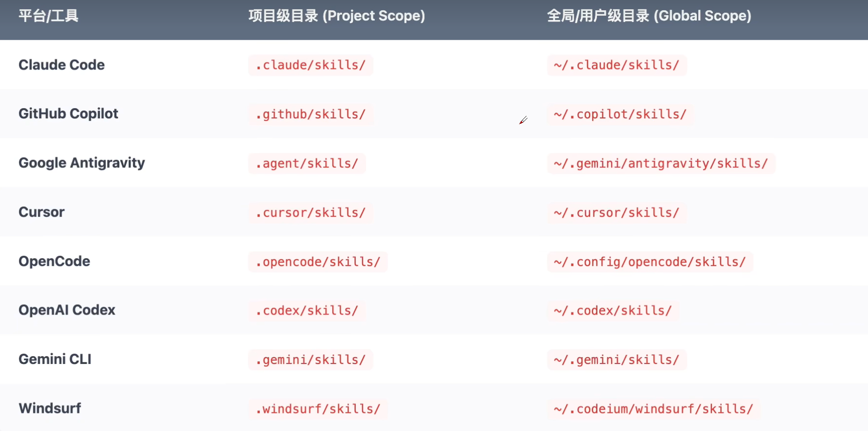868x431 pixels.
Task: Select the ~/.config/opencode/skills/ path
Action: point(650,262)
